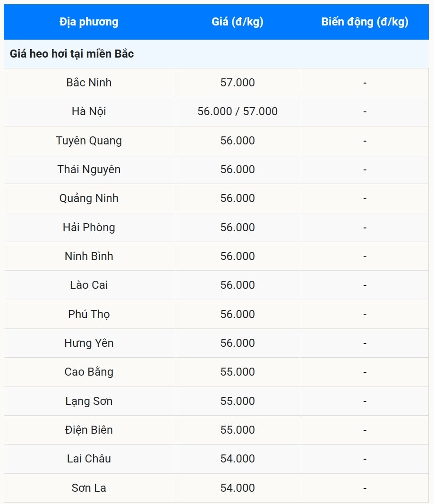Select the Hưng Yên location cell
The image size is (434, 504).
pyautogui.click(x=89, y=343)
